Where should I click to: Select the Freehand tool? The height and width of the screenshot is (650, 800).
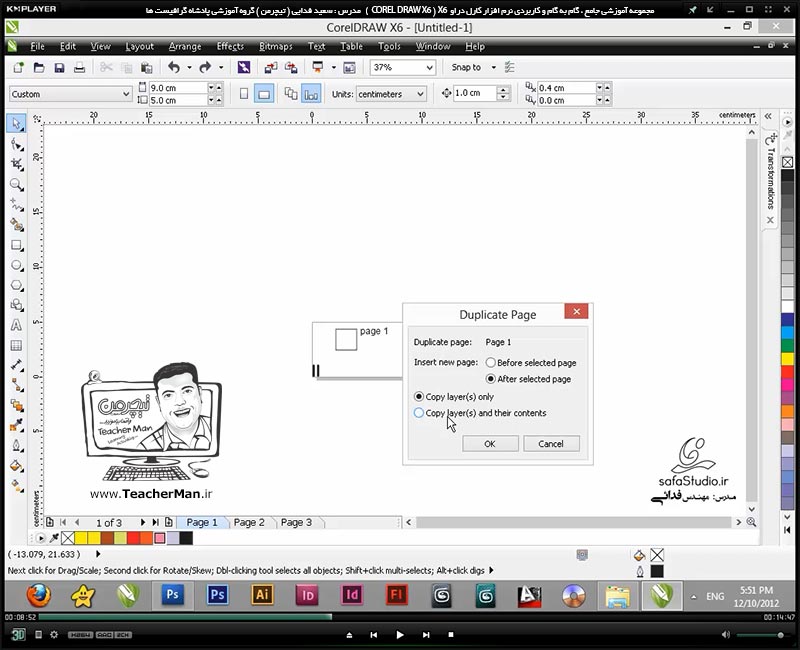(x=16, y=205)
